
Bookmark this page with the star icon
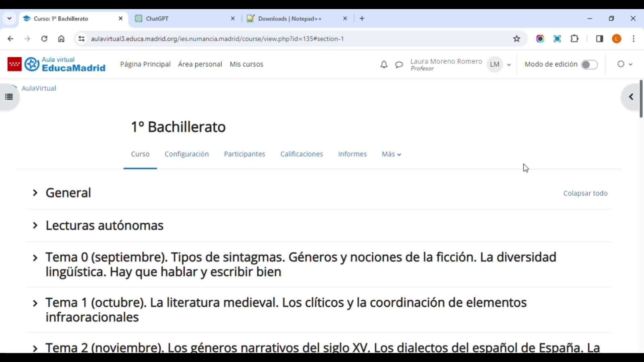(517, 39)
